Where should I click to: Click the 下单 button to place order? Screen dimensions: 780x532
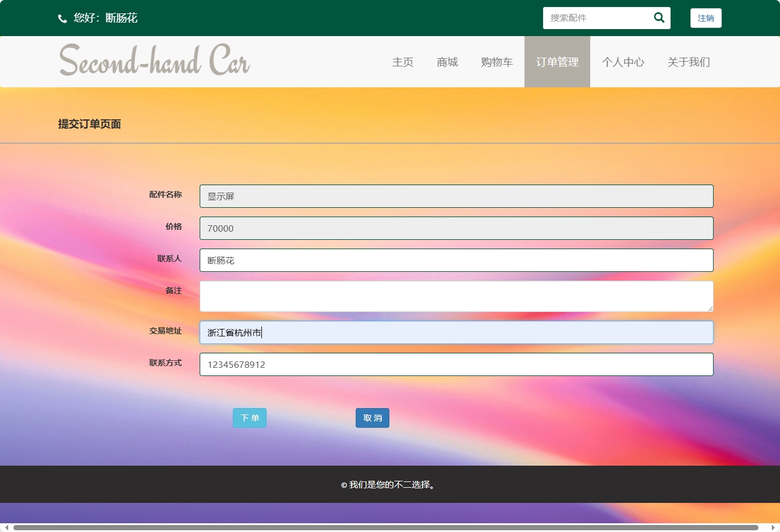249,417
